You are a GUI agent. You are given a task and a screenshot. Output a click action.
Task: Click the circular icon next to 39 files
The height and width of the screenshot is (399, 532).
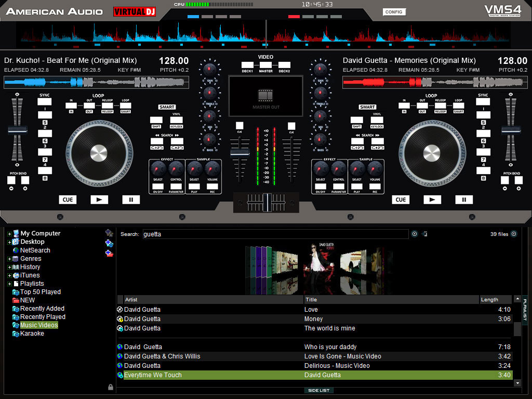point(514,234)
